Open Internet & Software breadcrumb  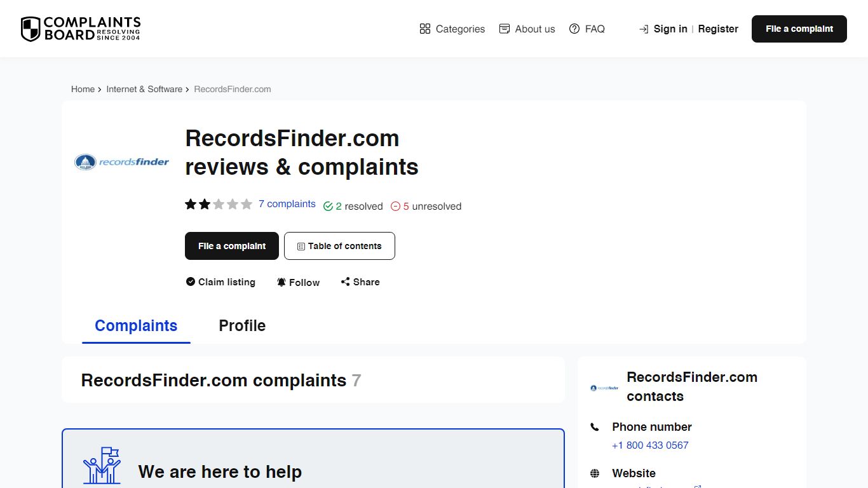click(144, 90)
